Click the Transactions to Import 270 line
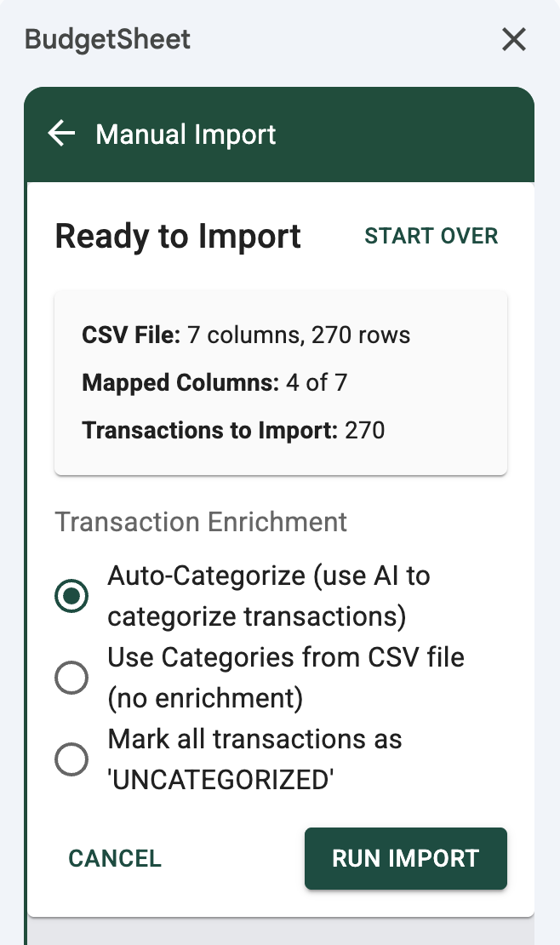Image resolution: width=560 pixels, height=945 pixels. coord(233,431)
